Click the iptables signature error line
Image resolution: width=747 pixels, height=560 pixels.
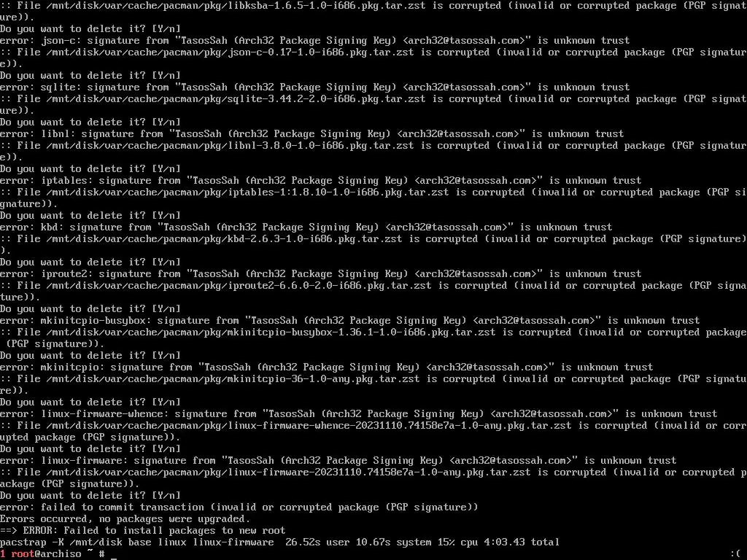321,181
